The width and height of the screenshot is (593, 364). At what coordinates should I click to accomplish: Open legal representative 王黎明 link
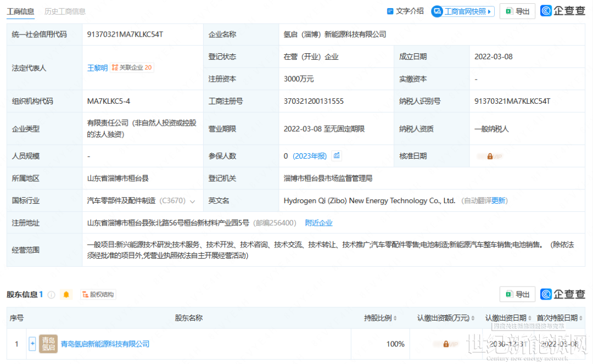[98, 68]
